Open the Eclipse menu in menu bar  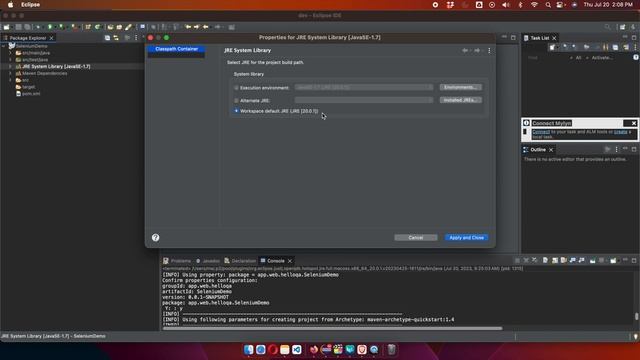[x=31, y=5]
